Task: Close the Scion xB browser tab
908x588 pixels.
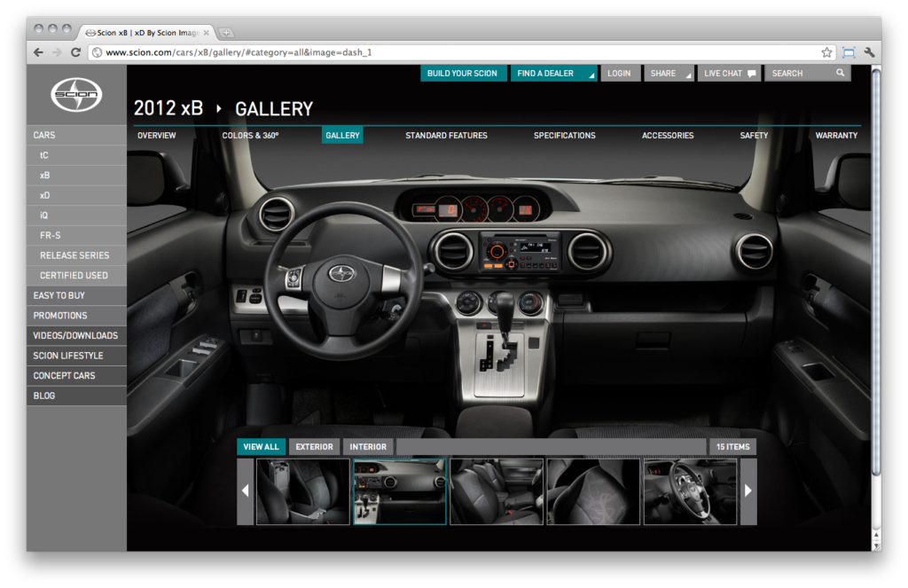Action: [206, 33]
